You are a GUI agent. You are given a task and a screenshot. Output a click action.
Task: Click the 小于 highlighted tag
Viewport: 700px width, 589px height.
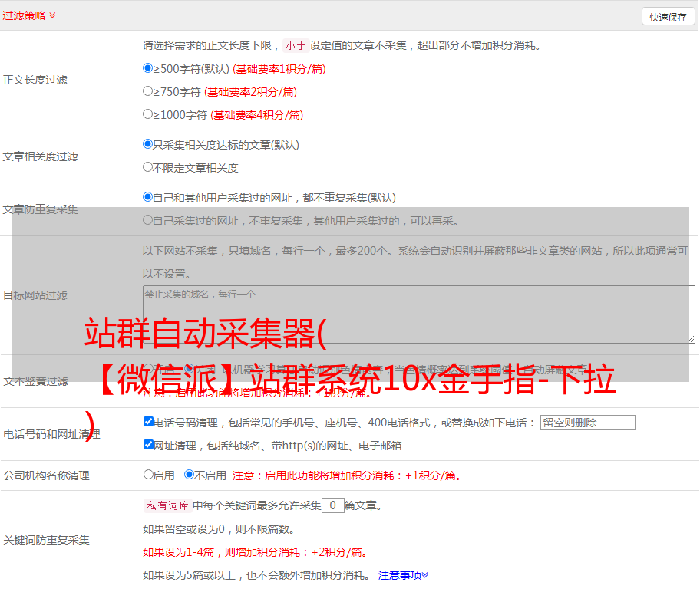(296, 45)
